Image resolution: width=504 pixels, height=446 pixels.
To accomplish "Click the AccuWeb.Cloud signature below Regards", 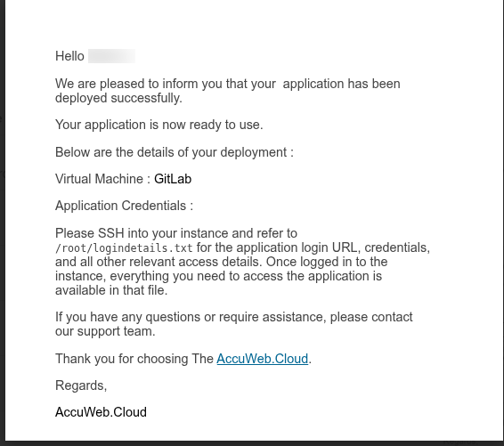I will tap(101, 412).
